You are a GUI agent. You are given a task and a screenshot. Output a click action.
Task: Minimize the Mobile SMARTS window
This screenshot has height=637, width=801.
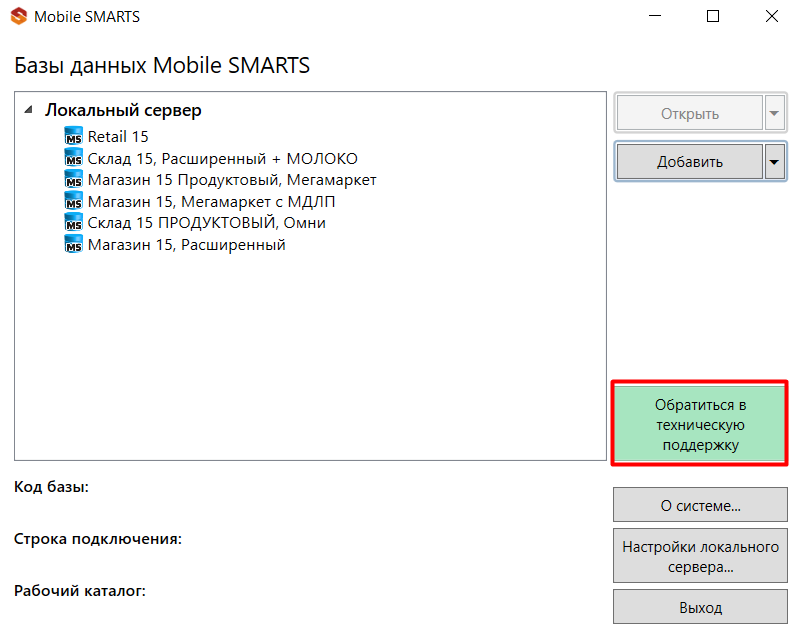point(655,16)
